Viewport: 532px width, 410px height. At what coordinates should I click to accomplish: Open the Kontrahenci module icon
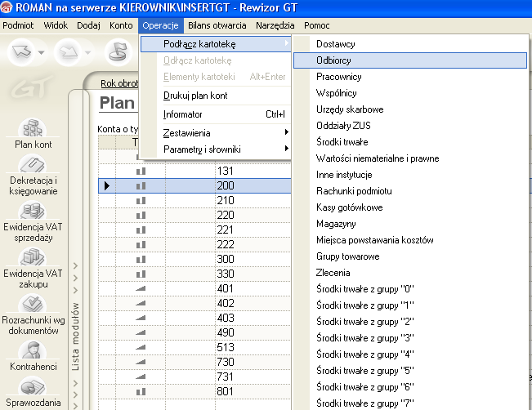tap(33, 350)
